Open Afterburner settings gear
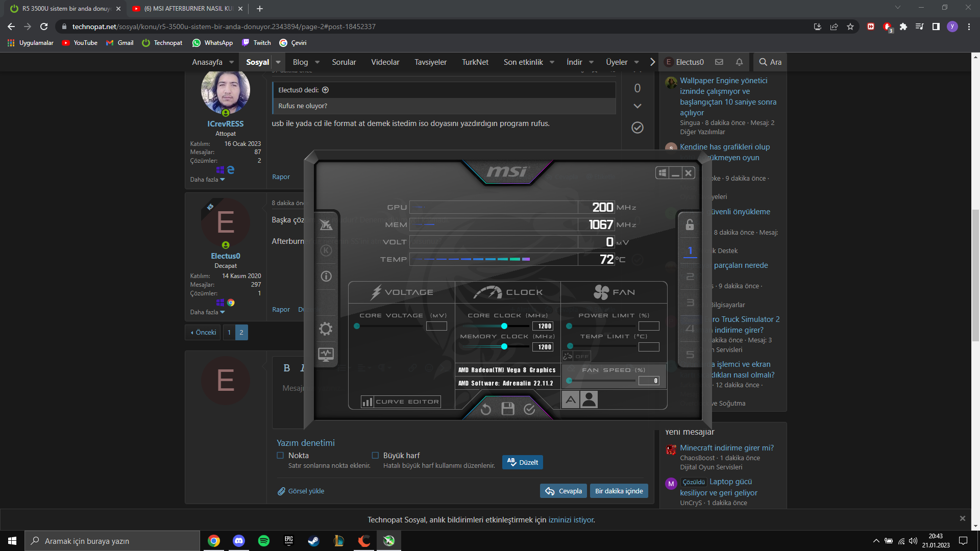980x551 pixels. 326,329
